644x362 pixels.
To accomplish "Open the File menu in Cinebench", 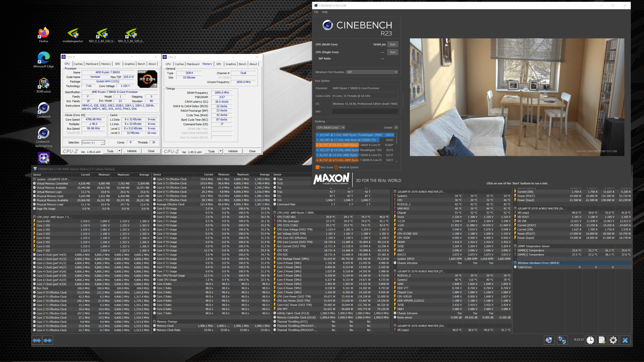I will pyautogui.click(x=316, y=12).
